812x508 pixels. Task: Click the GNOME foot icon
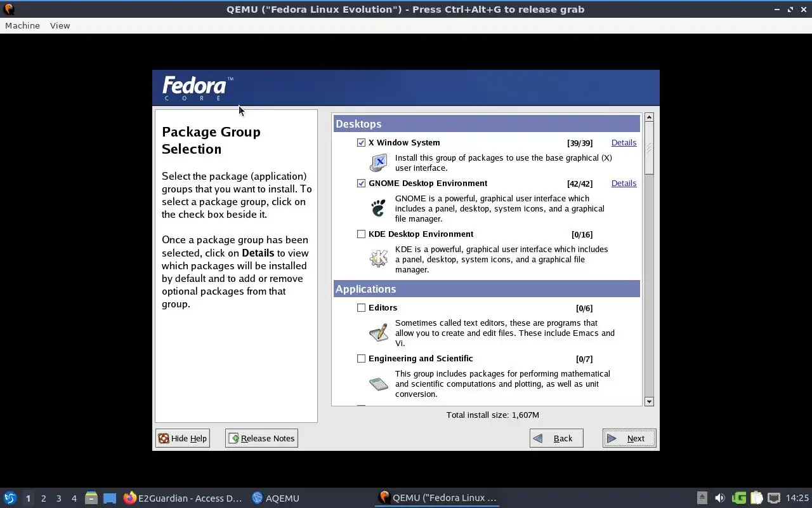point(378,208)
